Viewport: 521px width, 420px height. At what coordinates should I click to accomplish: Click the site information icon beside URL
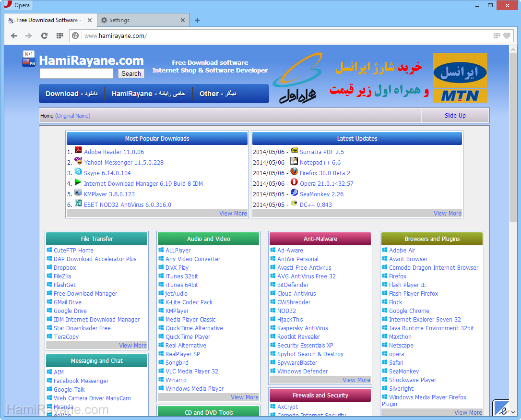point(75,36)
